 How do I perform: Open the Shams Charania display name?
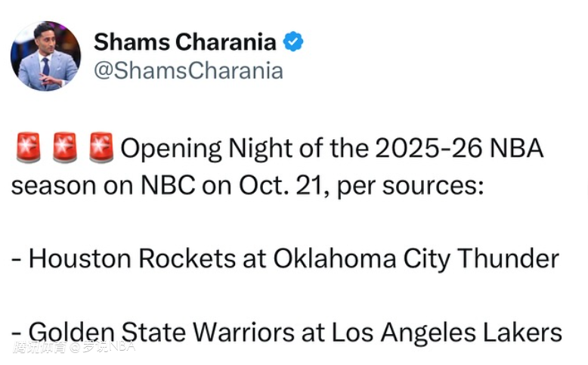pos(185,42)
